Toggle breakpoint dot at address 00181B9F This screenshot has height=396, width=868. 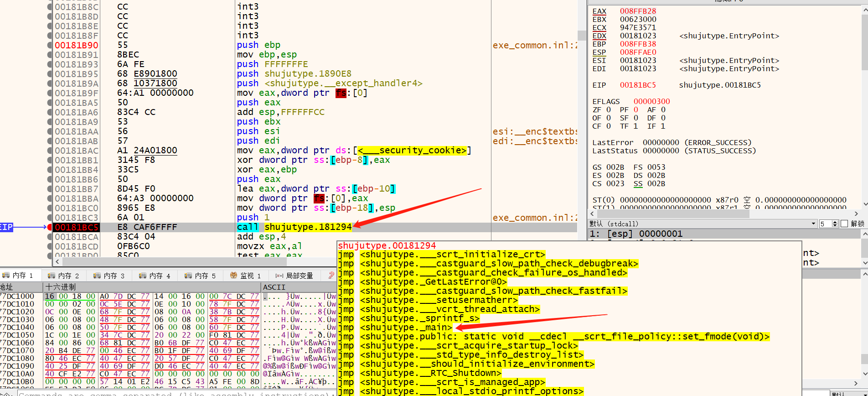[x=50, y=93]
